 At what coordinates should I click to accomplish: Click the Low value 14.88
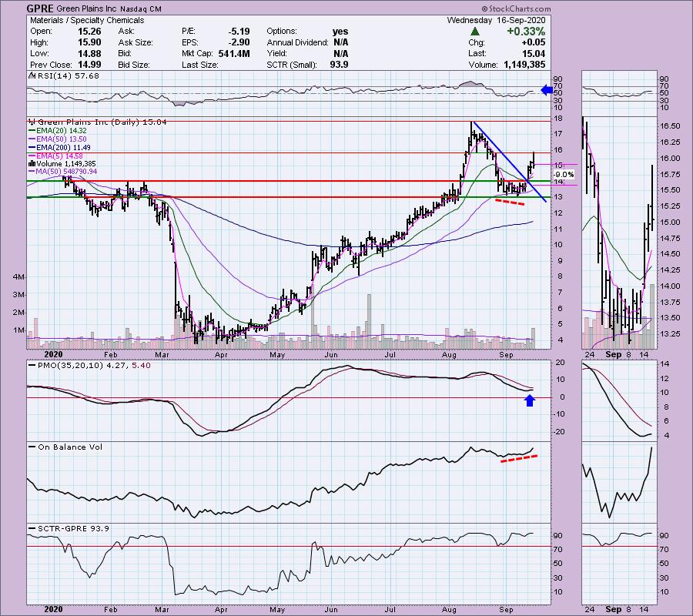click(89, 53)
